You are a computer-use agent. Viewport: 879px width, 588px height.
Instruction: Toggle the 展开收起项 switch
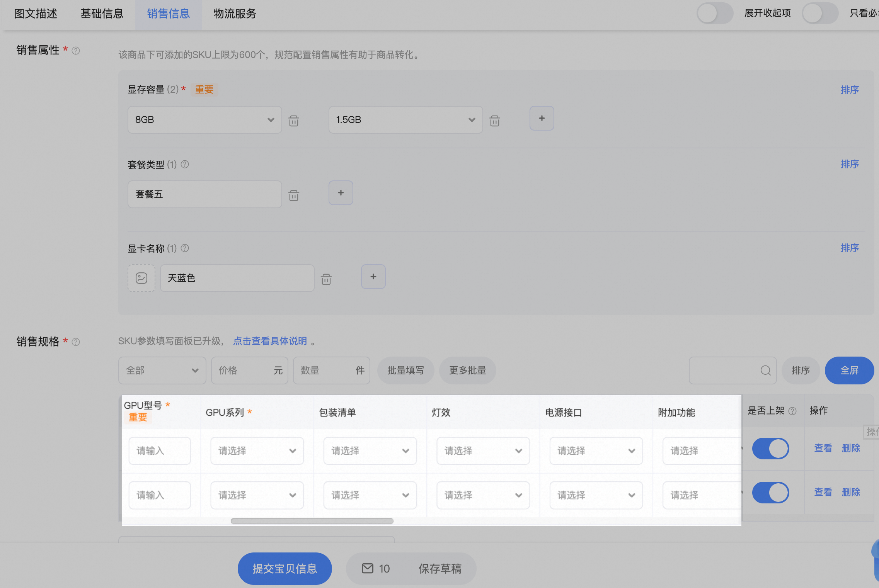pyautogui.click(x=715, y=14)
